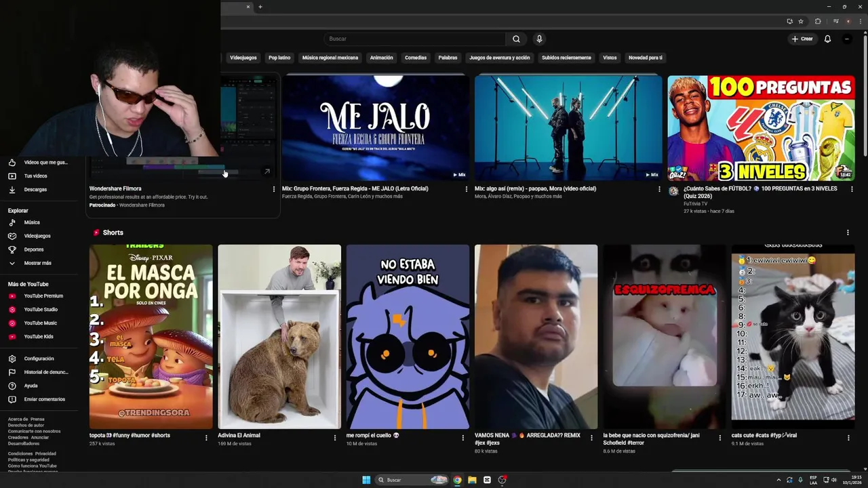Filter feed by Videojuegos chip
The width and height of the screenshot is (868, 488).
[x=243, y=58]
